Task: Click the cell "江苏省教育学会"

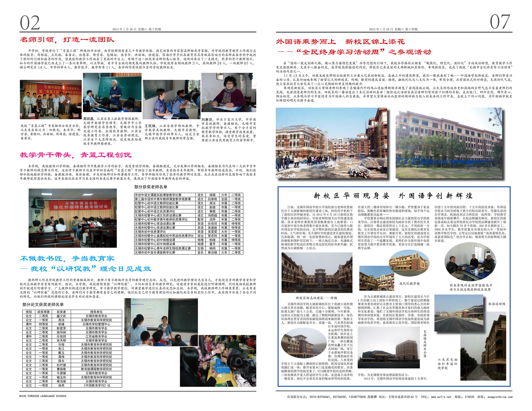Action: click(96, 336)
